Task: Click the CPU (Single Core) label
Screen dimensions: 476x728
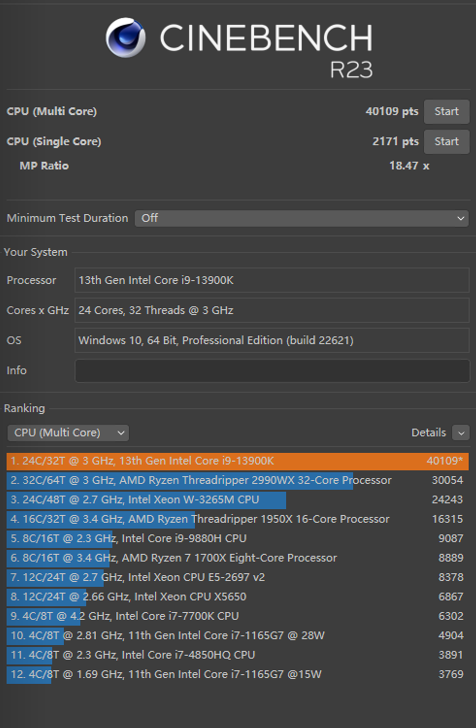Action: click(x=54, y=142)
